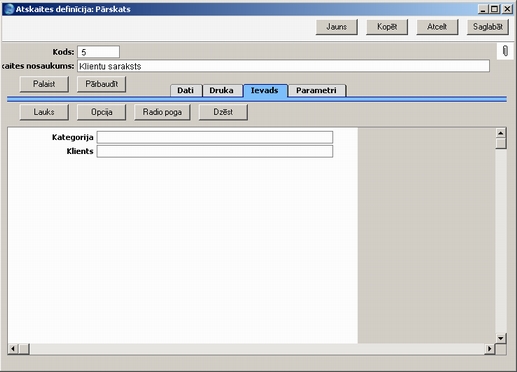Close the Atskaites definīcija window
Viewport: 517px width, 372px height.
(507, 9)
